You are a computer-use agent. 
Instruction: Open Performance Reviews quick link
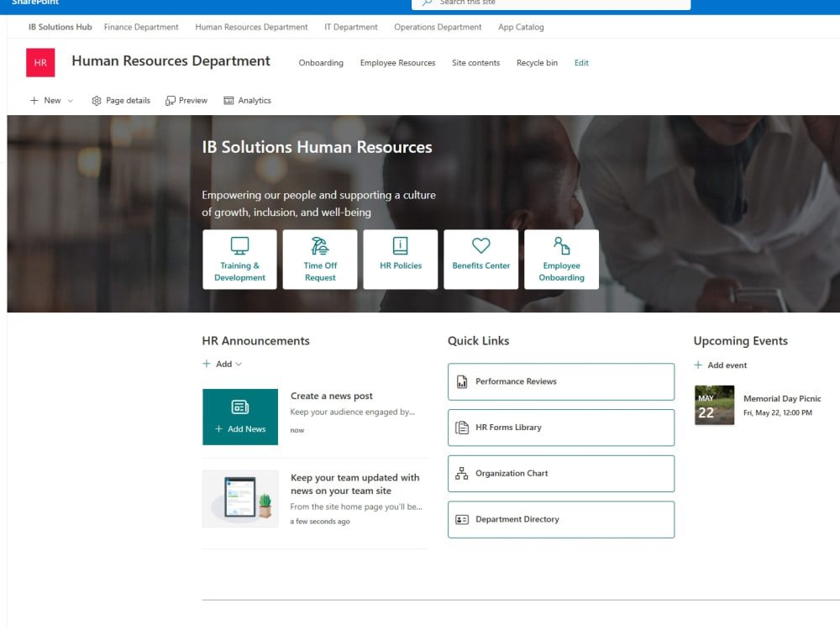(x=561, y=382)
